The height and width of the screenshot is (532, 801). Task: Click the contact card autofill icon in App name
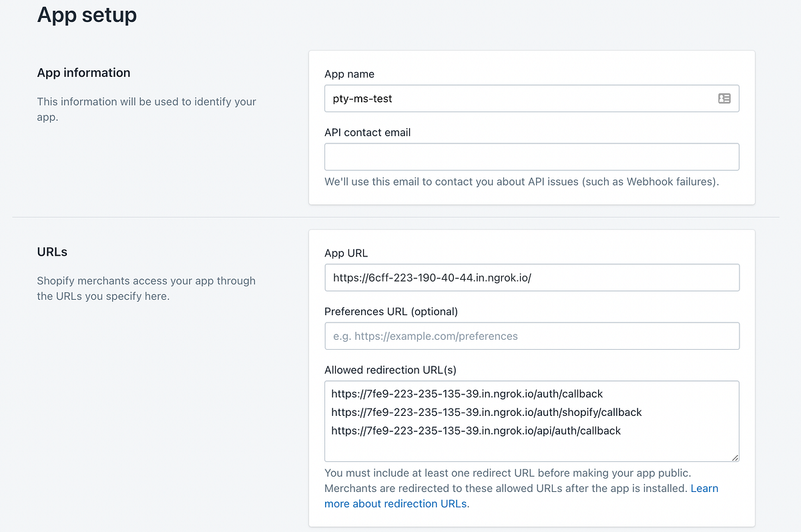(x=724, y=98)
